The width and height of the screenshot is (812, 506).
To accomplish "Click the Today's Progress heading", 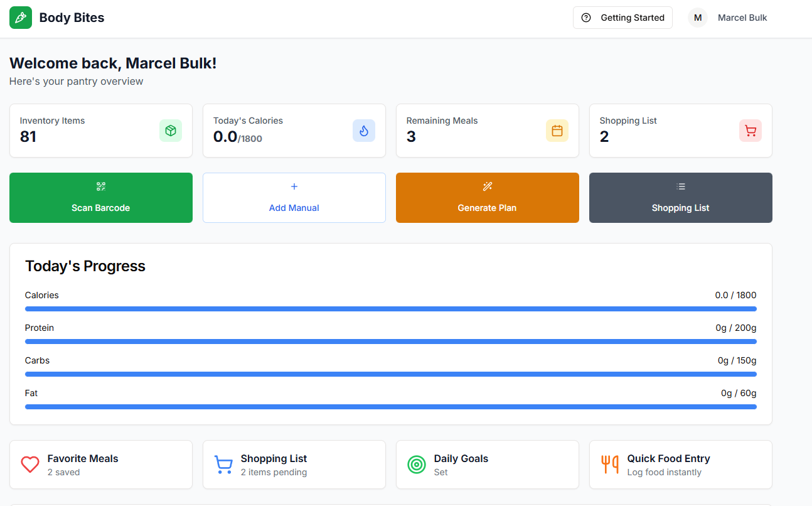I will pos(85,266).
